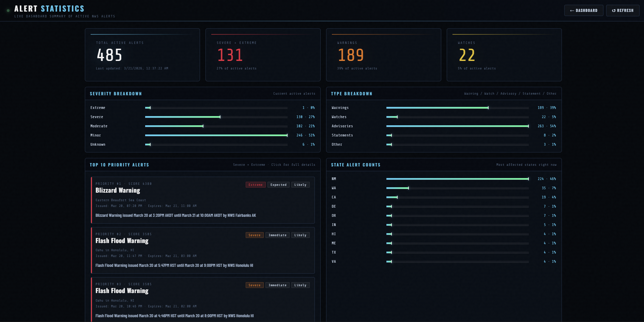Click the Expected badge on Blizzard Warning
This screenshot has height=322, width=644.
click(278, 185)
